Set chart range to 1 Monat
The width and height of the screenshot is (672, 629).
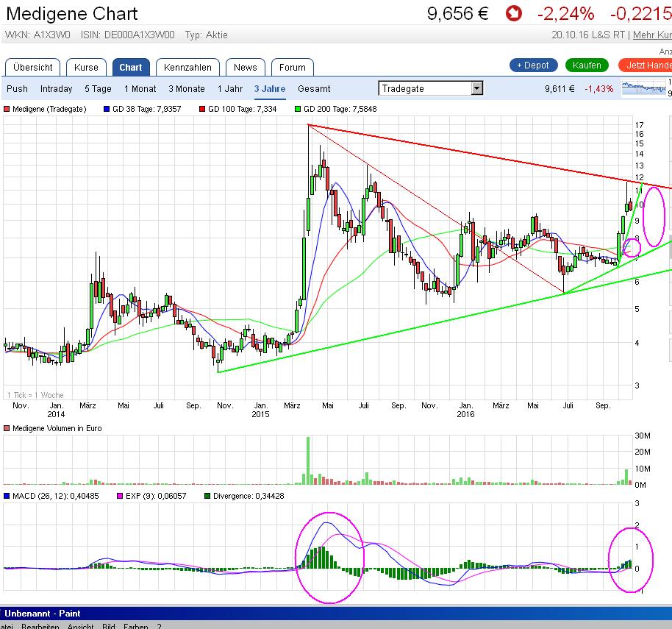(140, 89)
